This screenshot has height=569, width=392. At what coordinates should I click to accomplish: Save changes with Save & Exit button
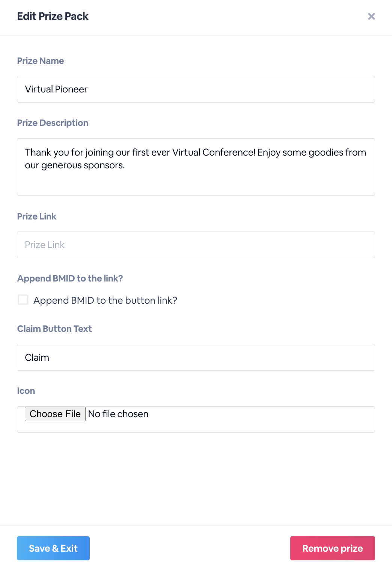coord(53,548)
